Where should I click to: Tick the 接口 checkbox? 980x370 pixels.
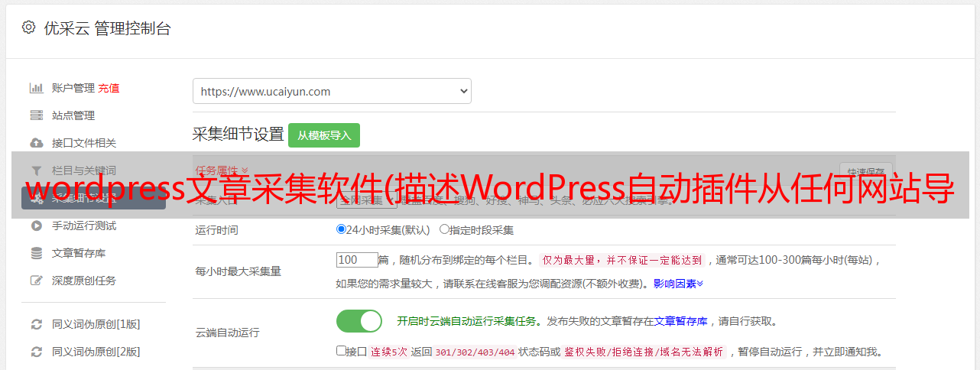pyautogui.click(x=341, y=352)
